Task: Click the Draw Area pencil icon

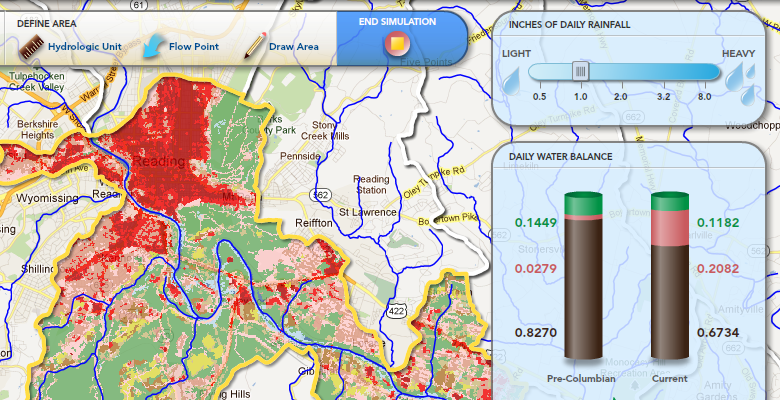Action: pyautogui.click(x=255, y=46)
